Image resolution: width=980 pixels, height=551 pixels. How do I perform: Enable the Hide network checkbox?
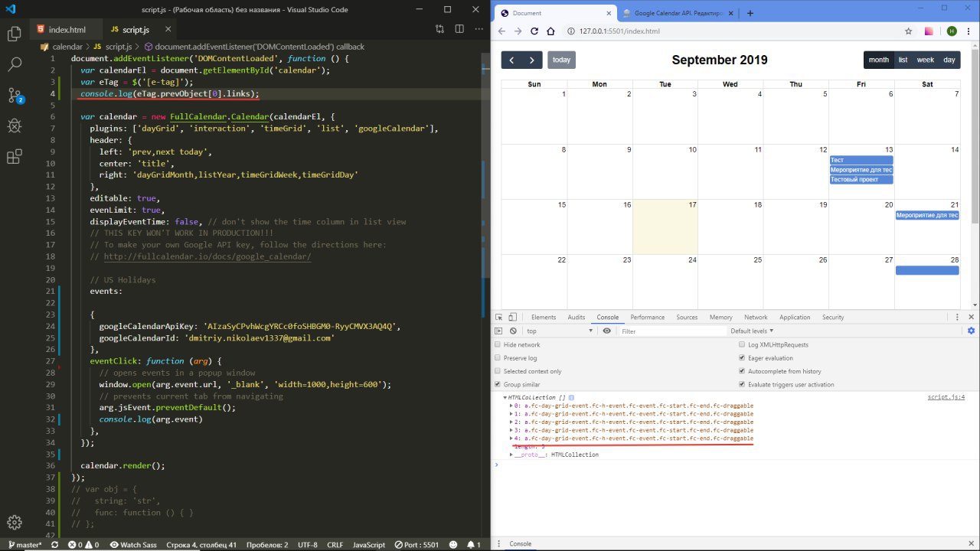(498, 344)
